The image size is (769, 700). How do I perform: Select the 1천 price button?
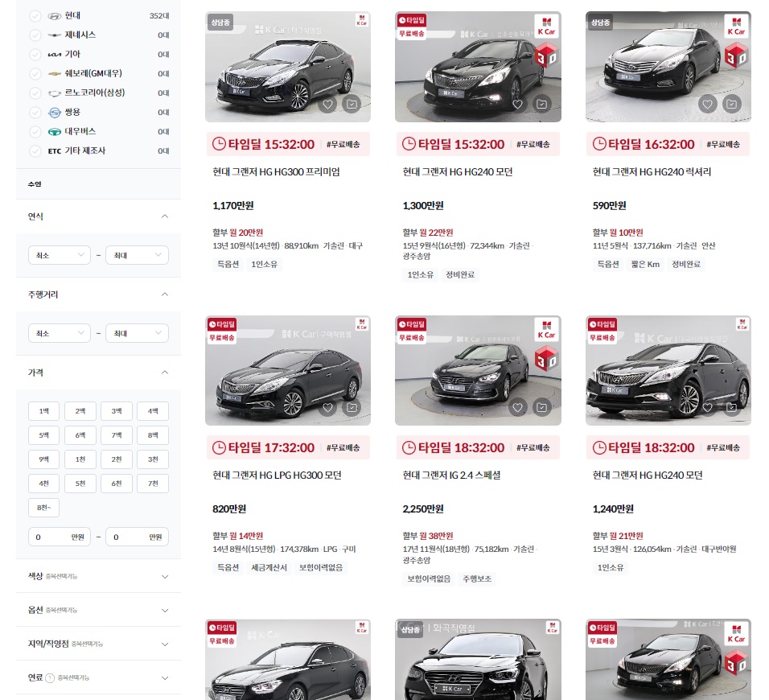pyautogui.click(x=80, y=459)
